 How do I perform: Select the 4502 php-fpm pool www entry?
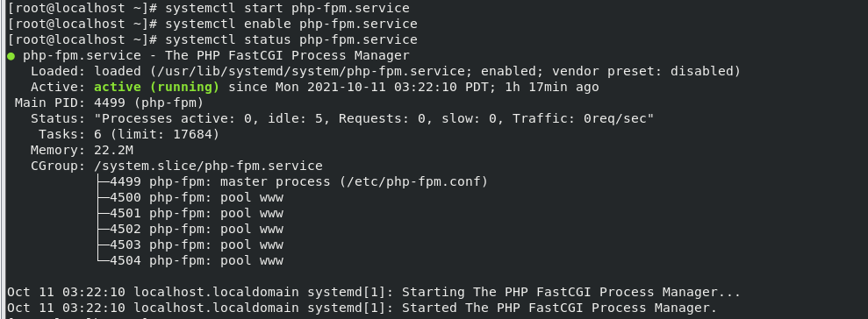coord(197,229)
